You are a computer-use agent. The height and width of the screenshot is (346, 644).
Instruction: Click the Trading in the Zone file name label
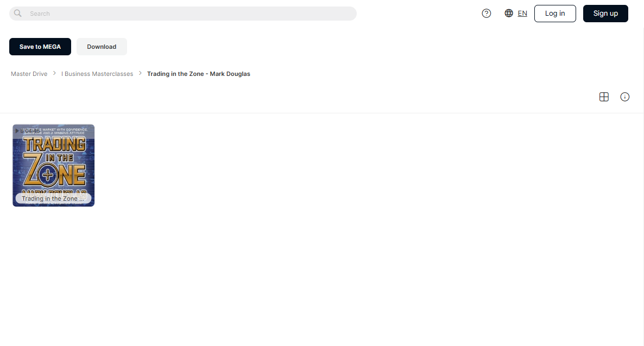pos(53,198)
